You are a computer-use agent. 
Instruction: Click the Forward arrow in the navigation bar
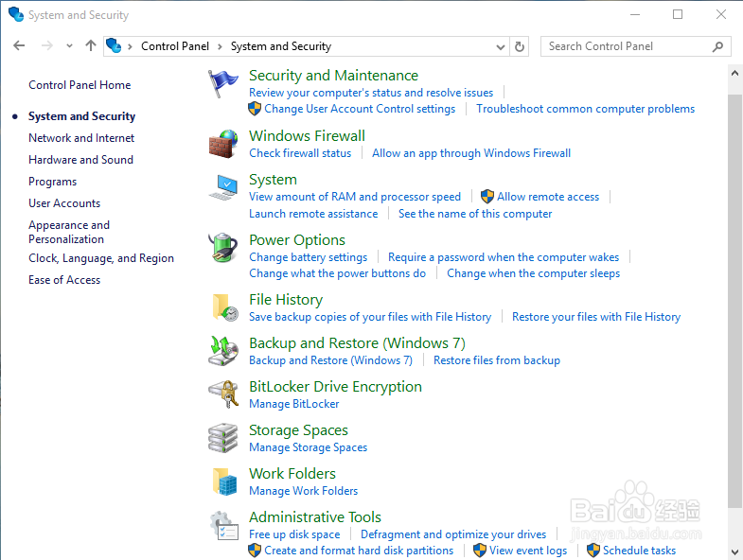click(47, 46)
